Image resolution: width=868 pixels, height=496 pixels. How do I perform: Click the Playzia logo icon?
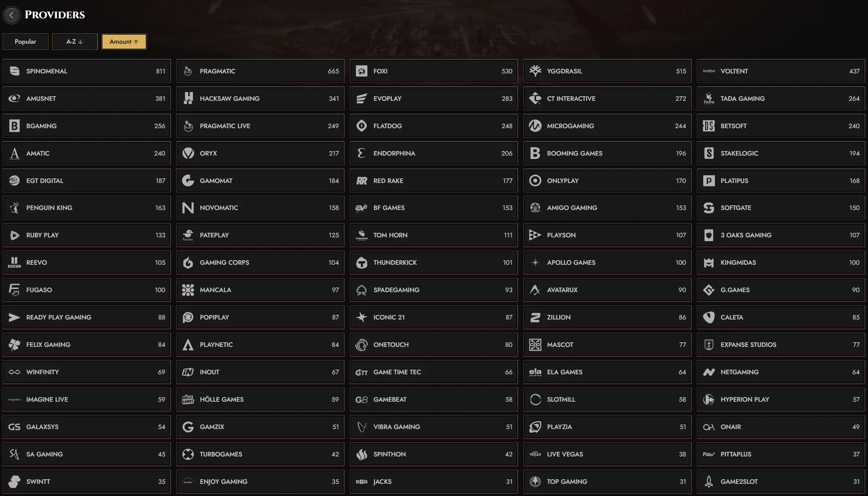click(x=535, y=427)
